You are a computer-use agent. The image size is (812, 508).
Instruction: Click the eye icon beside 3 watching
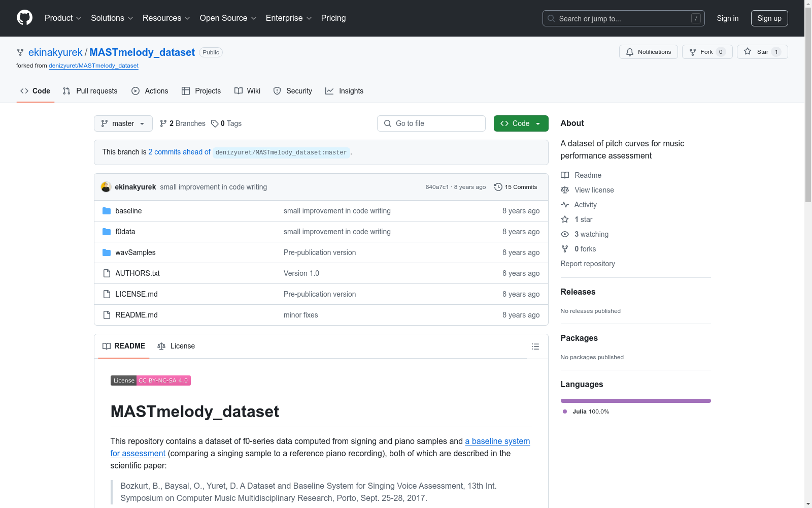point(565,234)
